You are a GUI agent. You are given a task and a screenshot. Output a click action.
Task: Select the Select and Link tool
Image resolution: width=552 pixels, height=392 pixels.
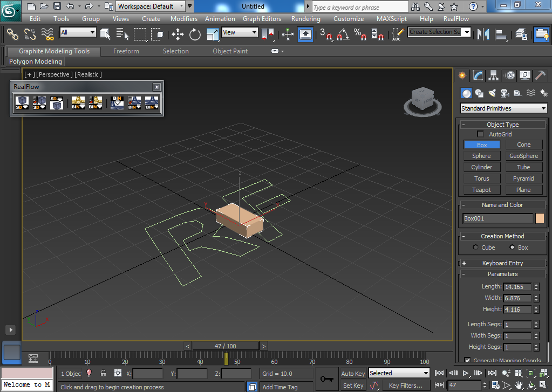tap(12, 34)
